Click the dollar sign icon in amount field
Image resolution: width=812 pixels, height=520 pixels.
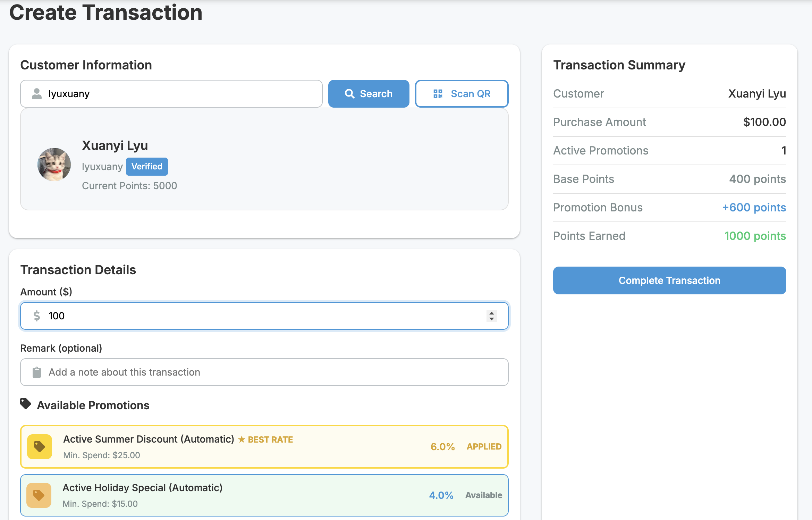tap(37, 316)
